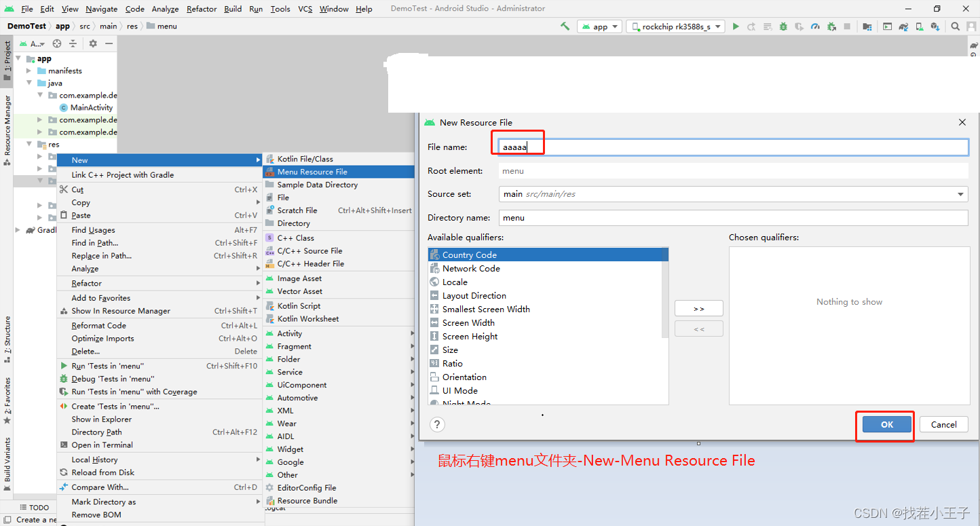Choose Show in Explorer
This screenshot has width=980, height=526.
click(x=160, y=419)
